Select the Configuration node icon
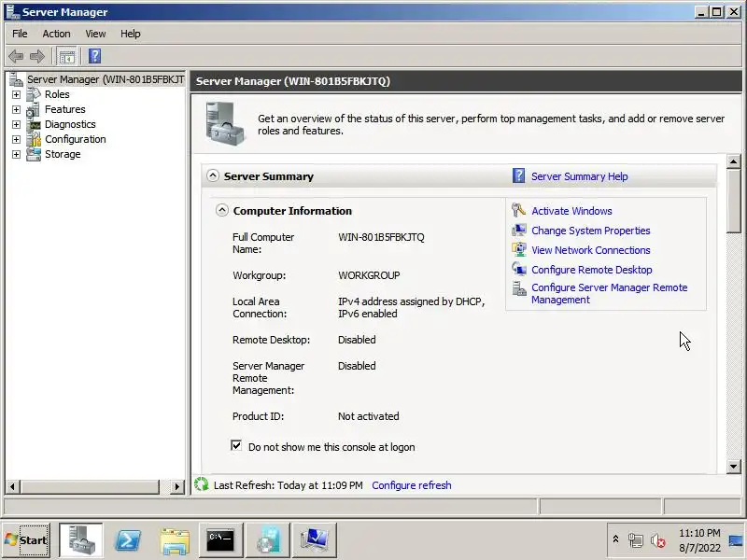The width and height of the screenshot is (747, 560). (34, 139)
